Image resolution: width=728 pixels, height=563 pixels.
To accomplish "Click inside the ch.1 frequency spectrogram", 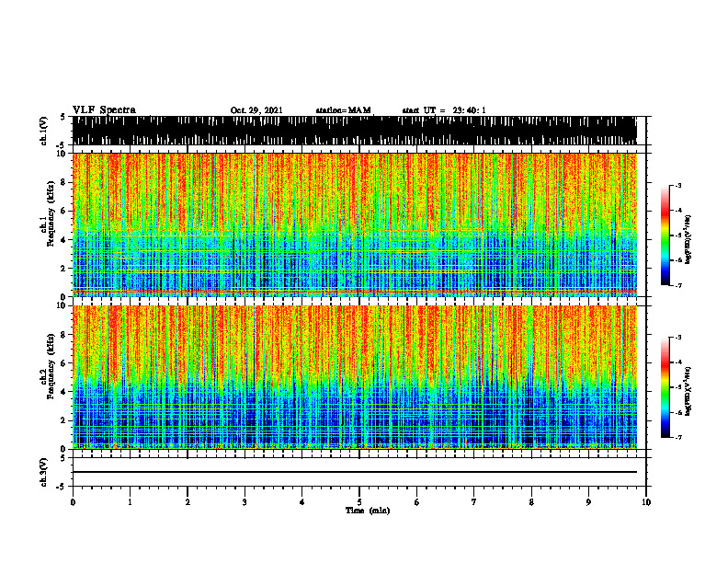I will click(x=355, y=224).
